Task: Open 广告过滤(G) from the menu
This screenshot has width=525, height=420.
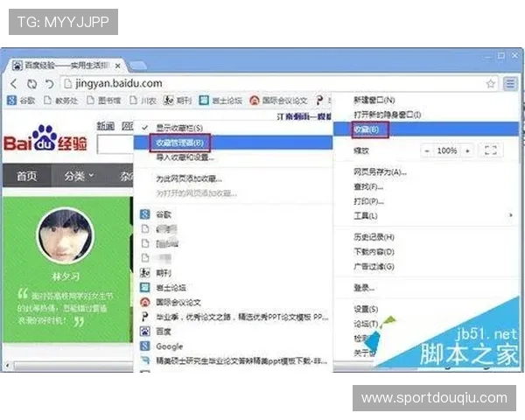Action: tap(426, 267)
